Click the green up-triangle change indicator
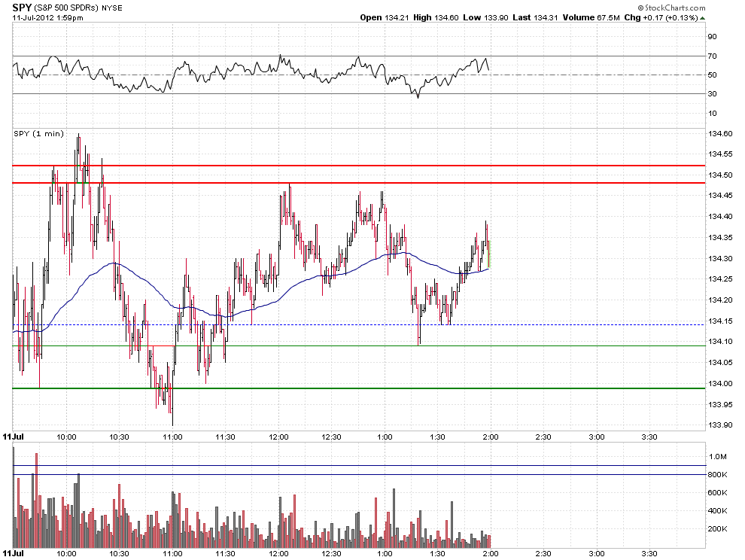 click(x=703, y=18)
